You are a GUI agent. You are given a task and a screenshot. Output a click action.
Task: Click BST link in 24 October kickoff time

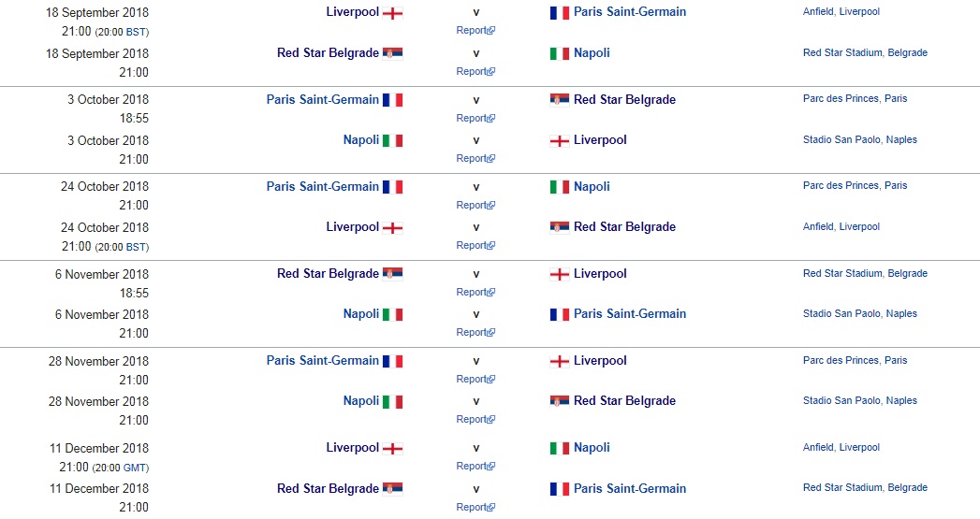coord(135,247)
